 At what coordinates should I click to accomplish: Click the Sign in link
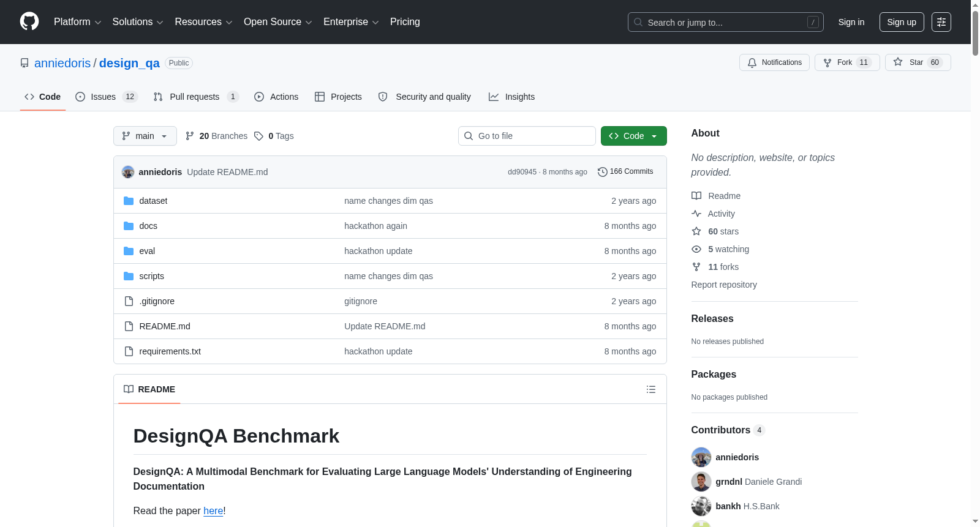click(x=851, y=22)
